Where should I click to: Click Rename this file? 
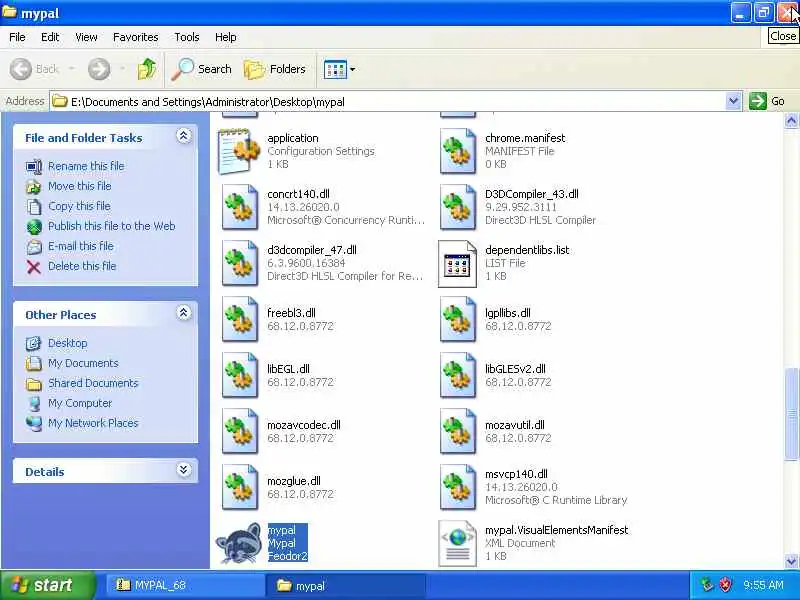pyautogui.click(x=86, y=166)
